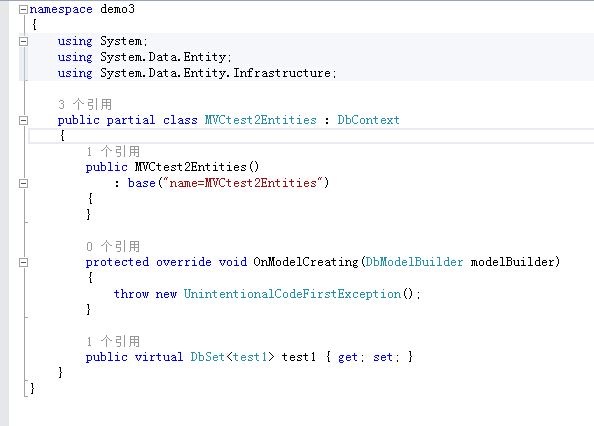Click the 'get;' accessor of test1 property

351,357
